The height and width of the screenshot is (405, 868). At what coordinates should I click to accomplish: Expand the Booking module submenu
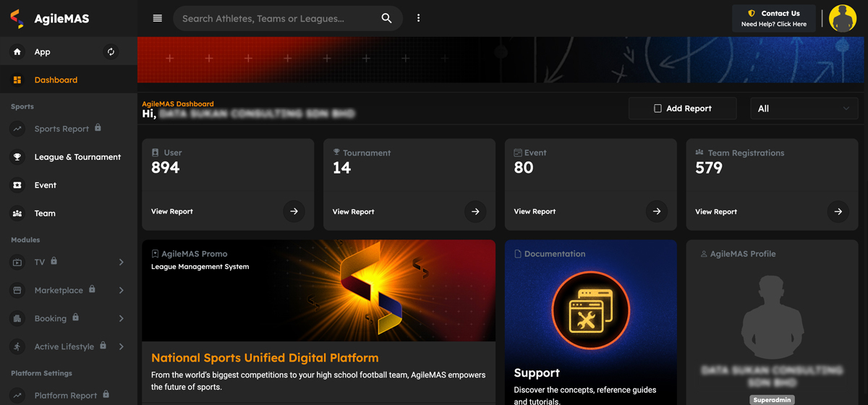click(121, 319)
